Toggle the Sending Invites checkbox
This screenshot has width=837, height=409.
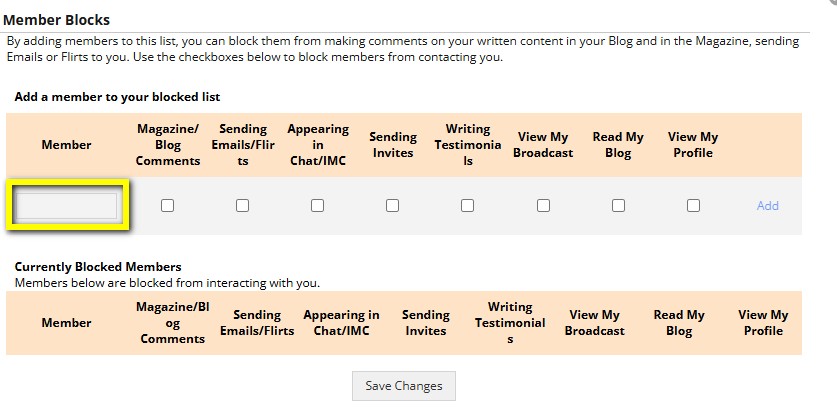[x=393, y=205]
